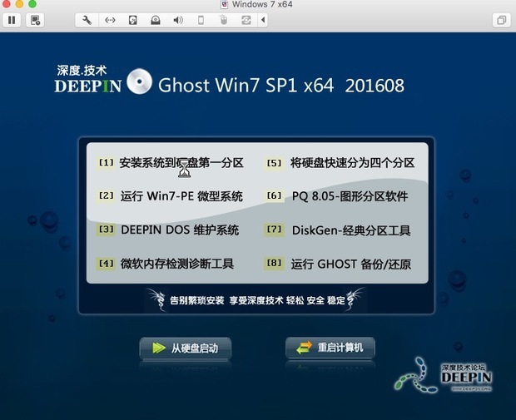Viewport: 516px width, 420px height.
Task: Select option 1 install system to first partition
Action: pyautogui.click(x=171, y=163)
